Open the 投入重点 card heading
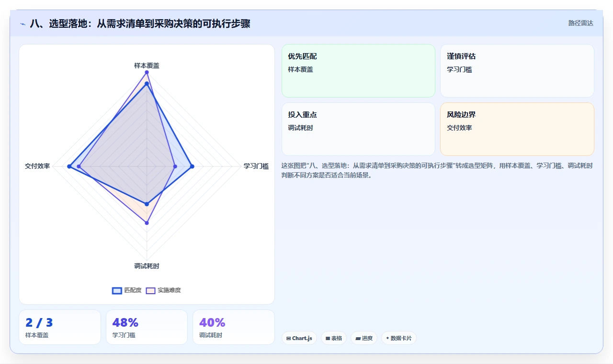Viewport: 613px width, 364px height. click(x=302, y=115)
